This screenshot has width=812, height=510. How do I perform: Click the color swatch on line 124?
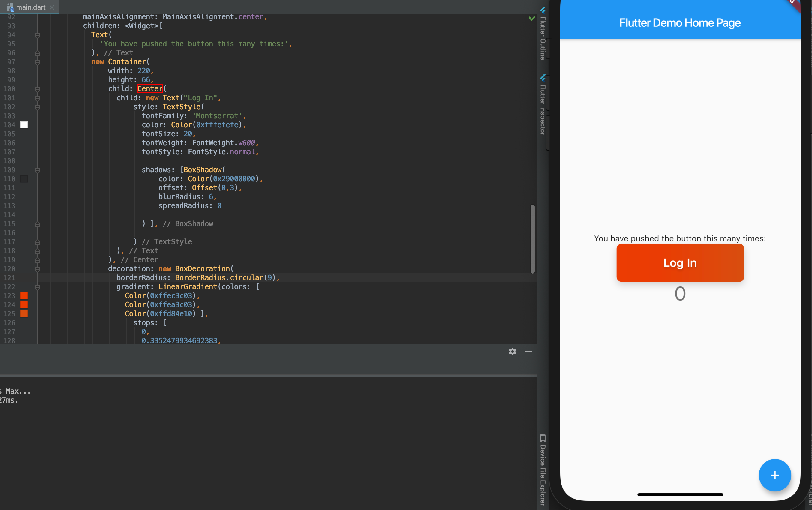[x=24, y=305]
